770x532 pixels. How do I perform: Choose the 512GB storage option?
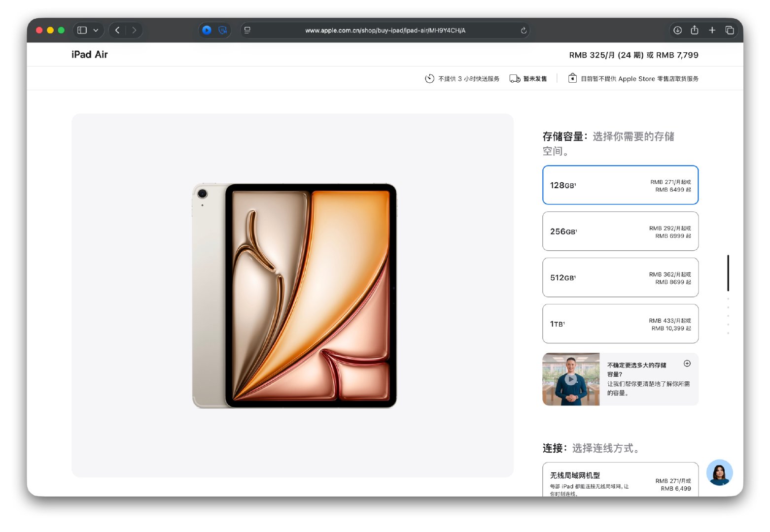click(x=620, y=278)
